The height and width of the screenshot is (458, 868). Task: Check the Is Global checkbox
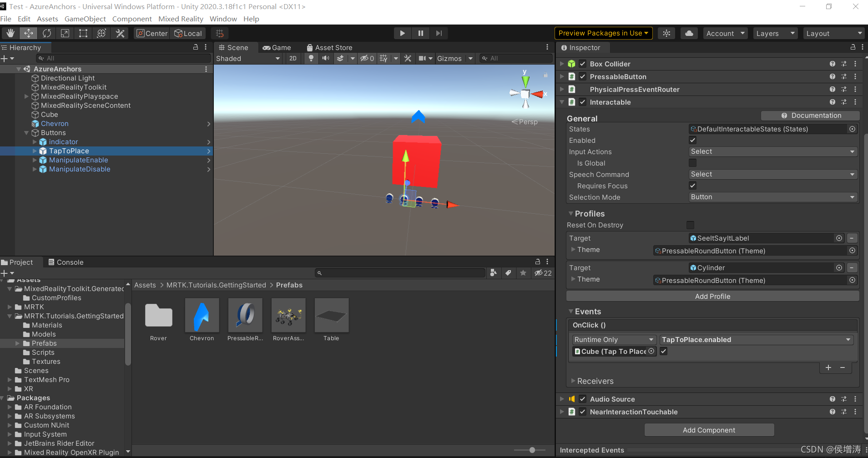coord(692,163)
